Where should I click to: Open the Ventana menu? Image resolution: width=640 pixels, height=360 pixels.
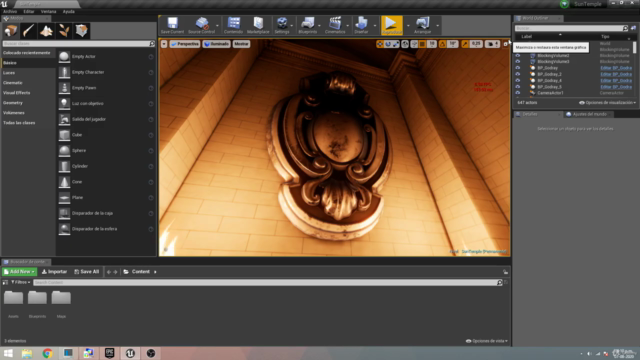pos(48,11)
